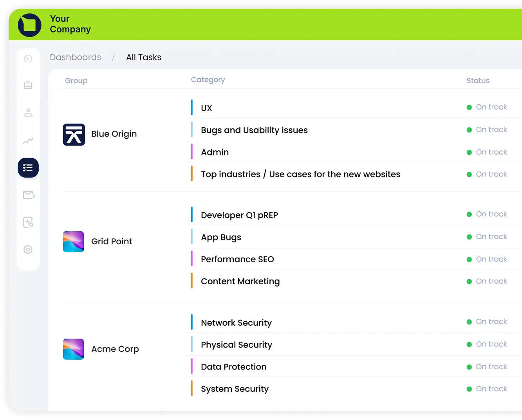522x420 pixels.
Task: Click the Acme Corp group logo
Action: (x=74, y=349)
